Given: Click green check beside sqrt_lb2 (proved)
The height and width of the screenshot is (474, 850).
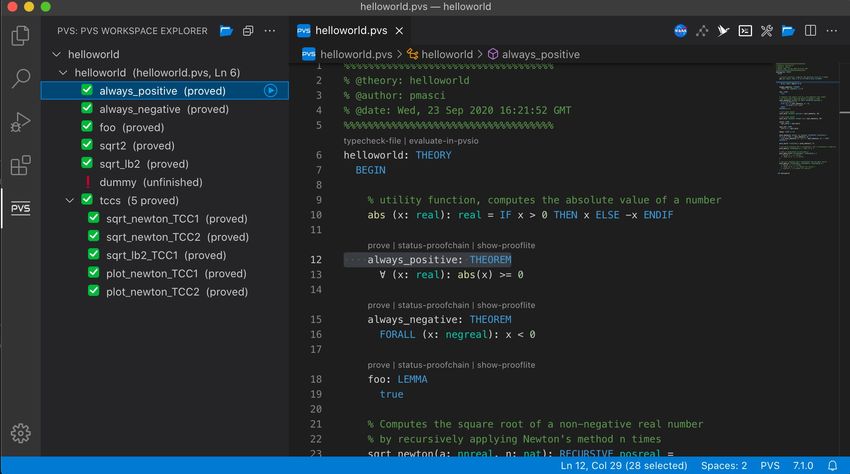Looking at the screenshot, I should pyautogui.click(x=87, y=163).
